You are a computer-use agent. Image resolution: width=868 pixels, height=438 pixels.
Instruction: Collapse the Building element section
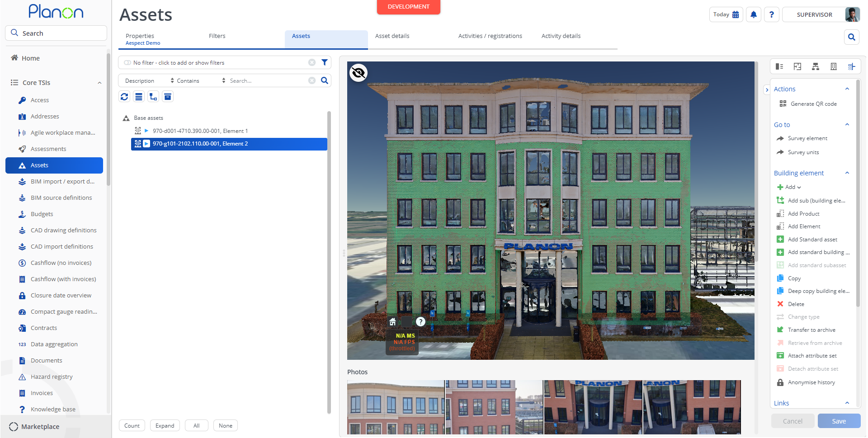coord(847,173)
